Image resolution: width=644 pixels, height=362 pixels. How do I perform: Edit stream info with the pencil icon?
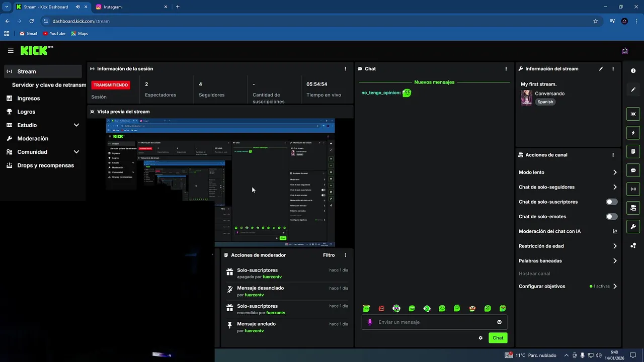coord(601,69)
